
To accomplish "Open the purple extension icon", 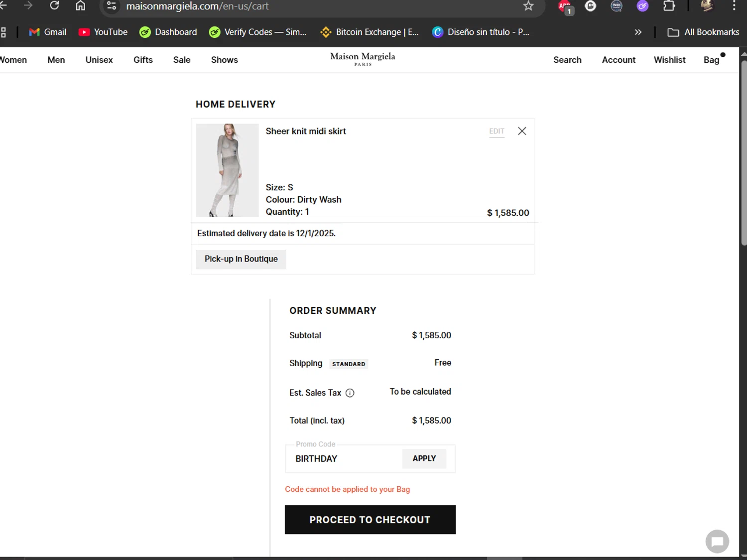I will 642,6.
